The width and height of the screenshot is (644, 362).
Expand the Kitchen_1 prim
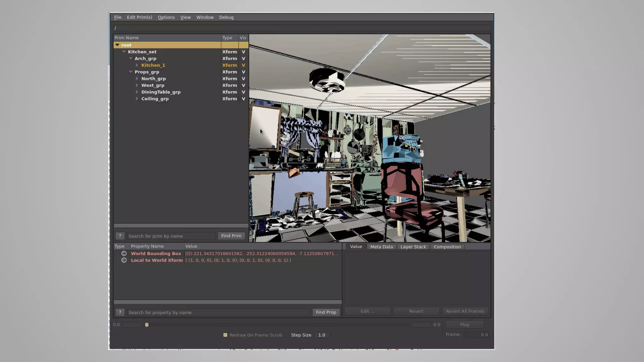[137, 65]
